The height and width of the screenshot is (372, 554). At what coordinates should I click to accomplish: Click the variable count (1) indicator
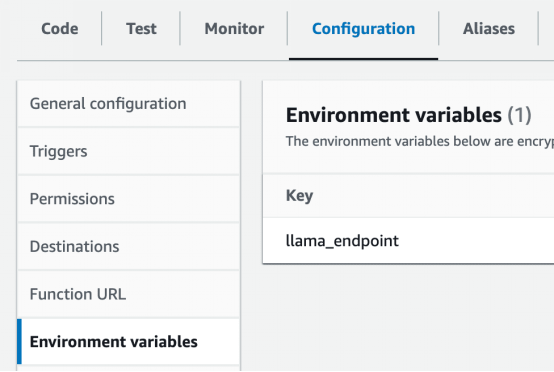point(519,115)
